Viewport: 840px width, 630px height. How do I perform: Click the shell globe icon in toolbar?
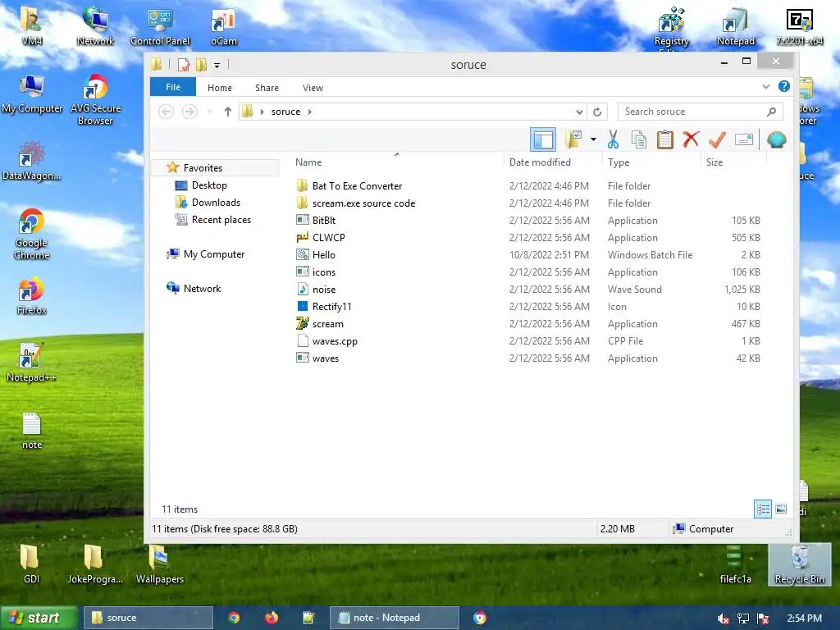tap(776, 139)
